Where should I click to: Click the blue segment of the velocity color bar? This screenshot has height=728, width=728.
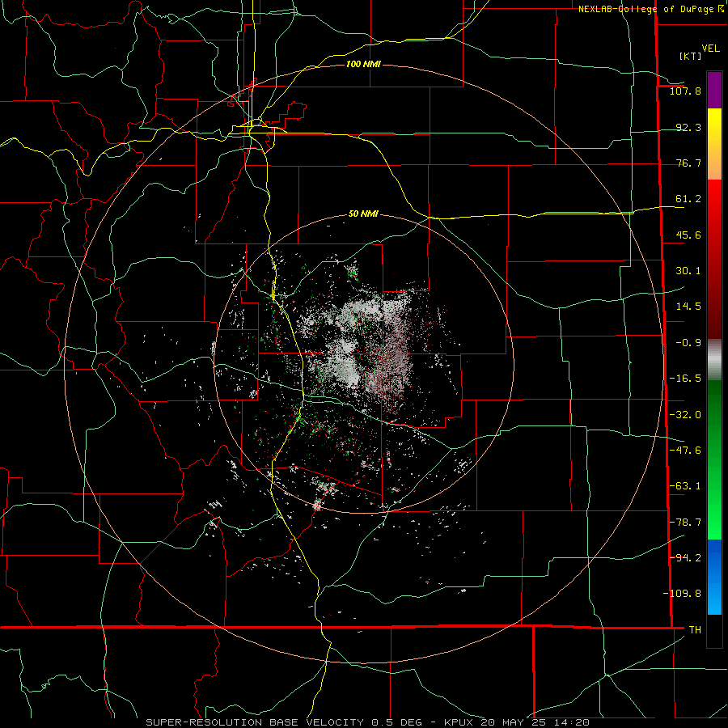(714, 577)
